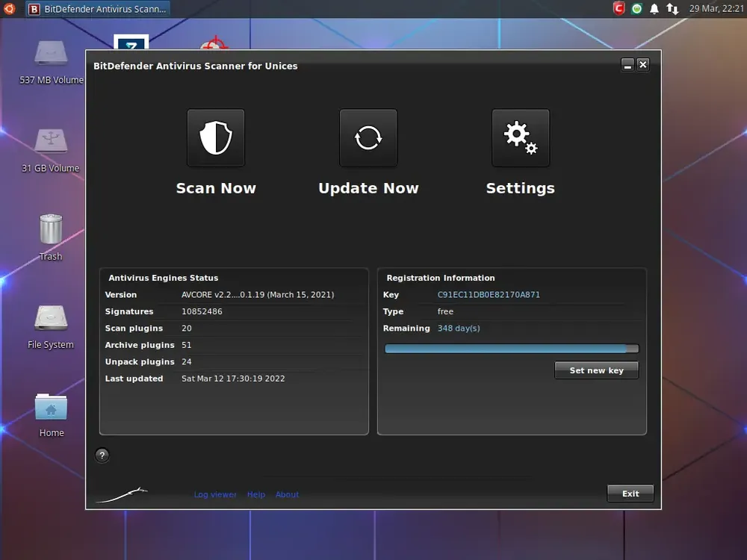
Task: Click the question mark help icon
Action: click(102, 455)
